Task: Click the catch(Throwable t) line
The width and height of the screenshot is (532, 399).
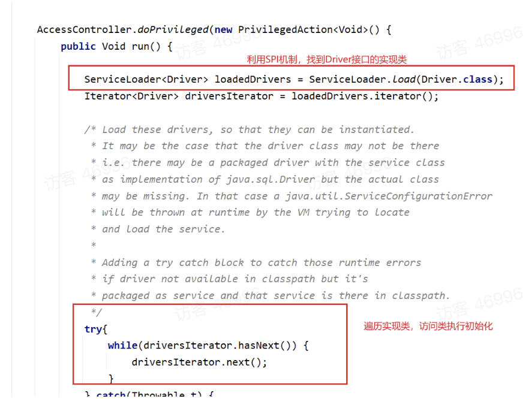Action: click(x=149, y=395)
